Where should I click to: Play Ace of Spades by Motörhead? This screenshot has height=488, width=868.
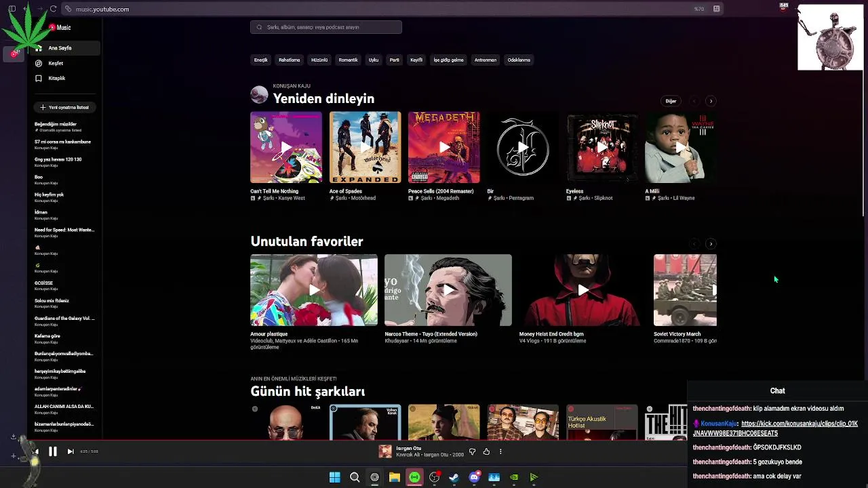365,148
